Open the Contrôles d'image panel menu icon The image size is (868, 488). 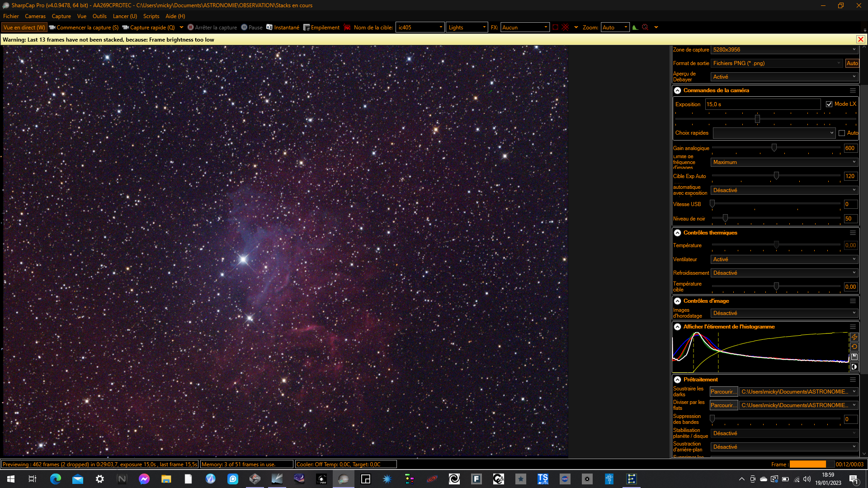[853, 301]
